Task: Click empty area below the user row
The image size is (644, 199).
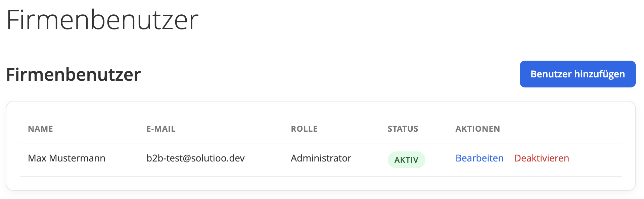Action: pyautogui.click(x=319, y=184)
